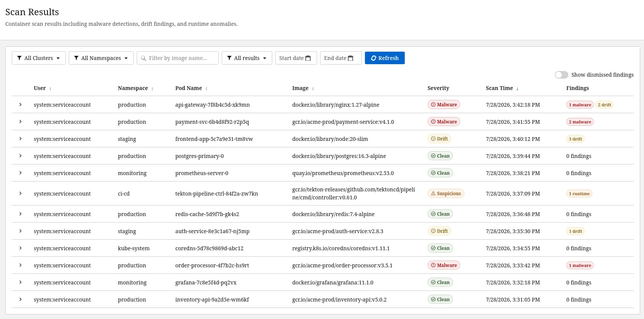Click image docker.io/library/node:20-slim

tap(330, 139)
